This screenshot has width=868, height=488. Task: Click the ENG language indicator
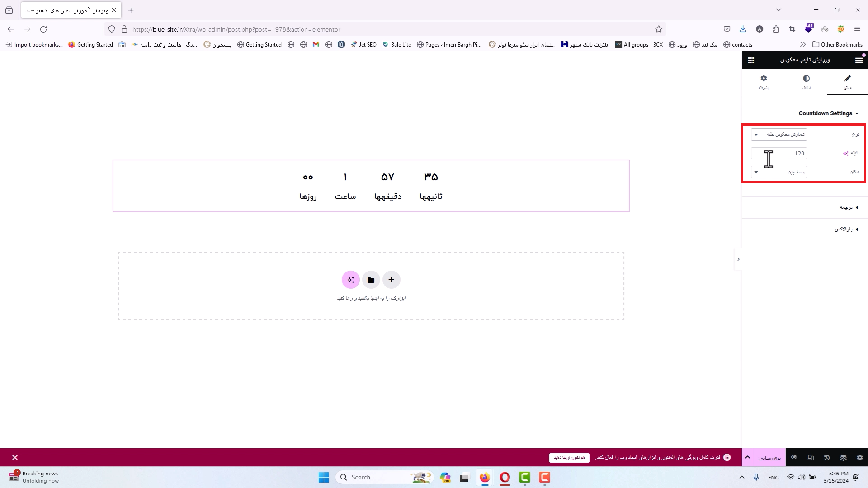coord(774,478)
